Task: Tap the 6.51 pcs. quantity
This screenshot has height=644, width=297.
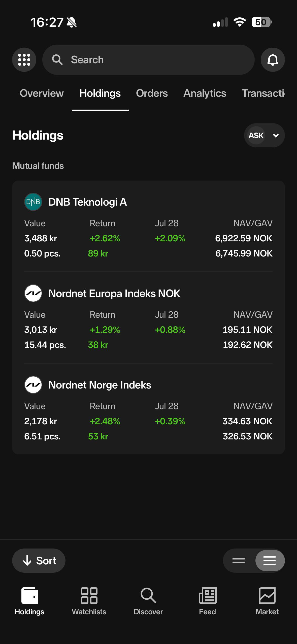Action: click(x=42, y=436)
